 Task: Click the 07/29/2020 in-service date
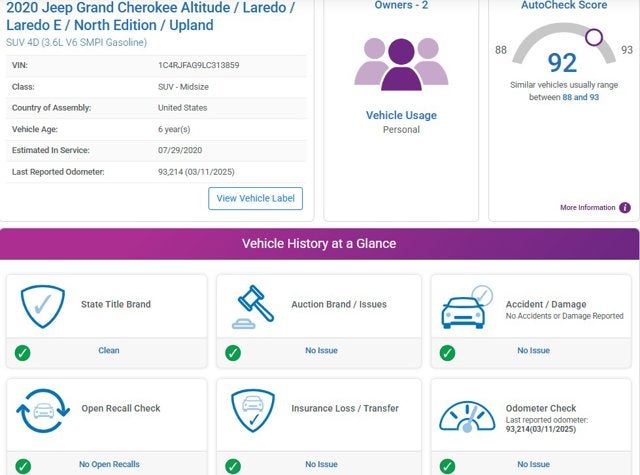click(180, 150)
